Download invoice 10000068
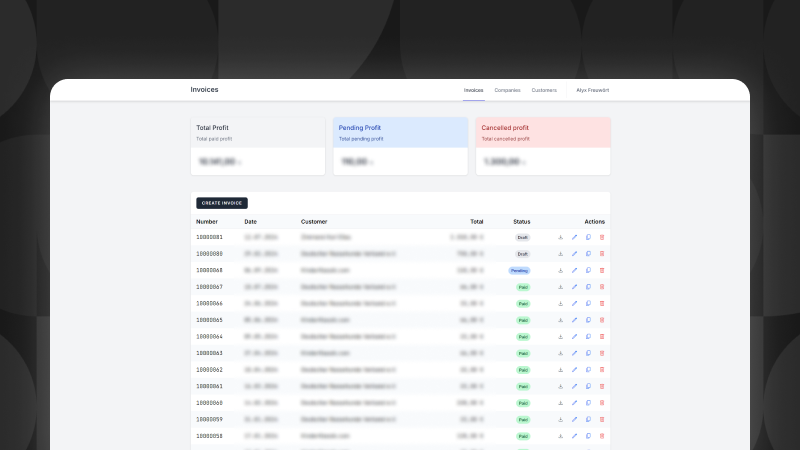 click(560, 270)
